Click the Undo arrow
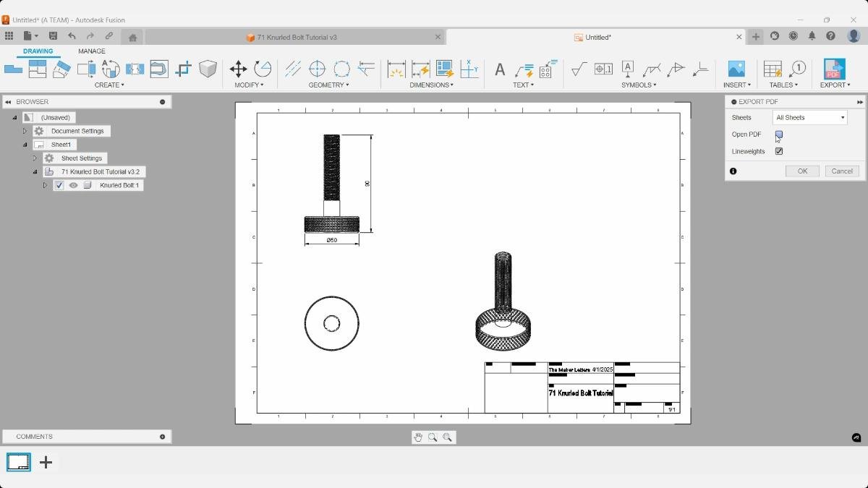The width and height of the screenshot is (868, 488). click(x=72, y=36)
